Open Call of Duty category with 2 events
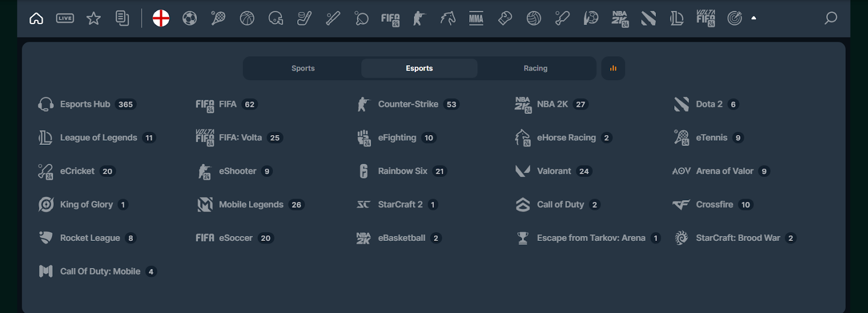 pos(558,205)
